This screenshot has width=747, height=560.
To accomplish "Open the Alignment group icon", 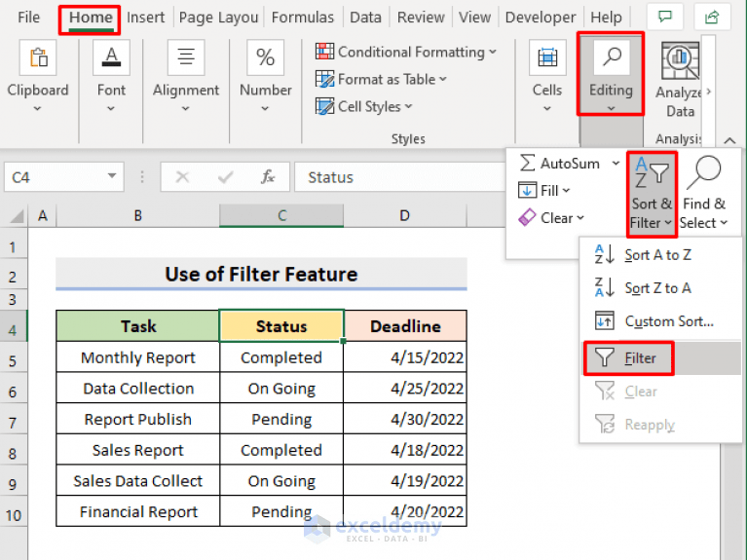I will (x=186, y=57).
